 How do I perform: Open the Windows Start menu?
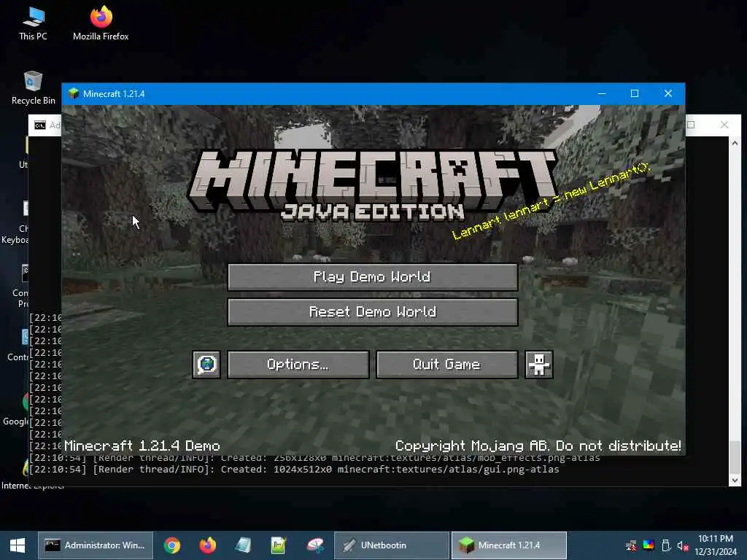[18, 545]
